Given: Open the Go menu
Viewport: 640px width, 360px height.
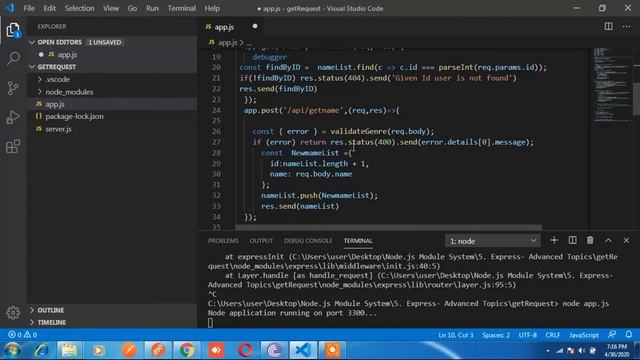Looking at the screenshot, I should point(132,8).
